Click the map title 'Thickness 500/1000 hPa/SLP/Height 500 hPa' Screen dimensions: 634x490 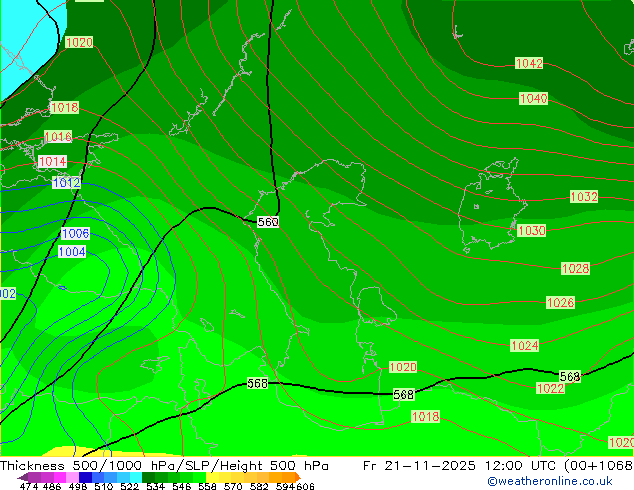click(164, 466)
